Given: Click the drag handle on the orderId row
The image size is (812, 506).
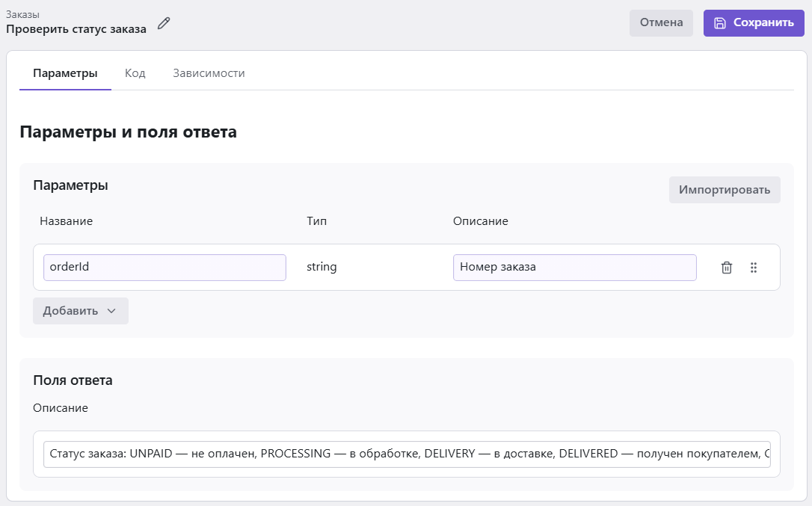Looking at the screenshot, I should point(754,268).
